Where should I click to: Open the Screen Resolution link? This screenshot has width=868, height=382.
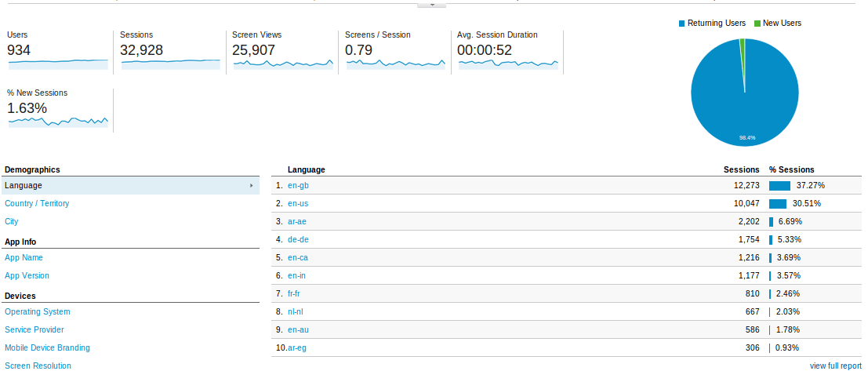(x=38, y=366)
